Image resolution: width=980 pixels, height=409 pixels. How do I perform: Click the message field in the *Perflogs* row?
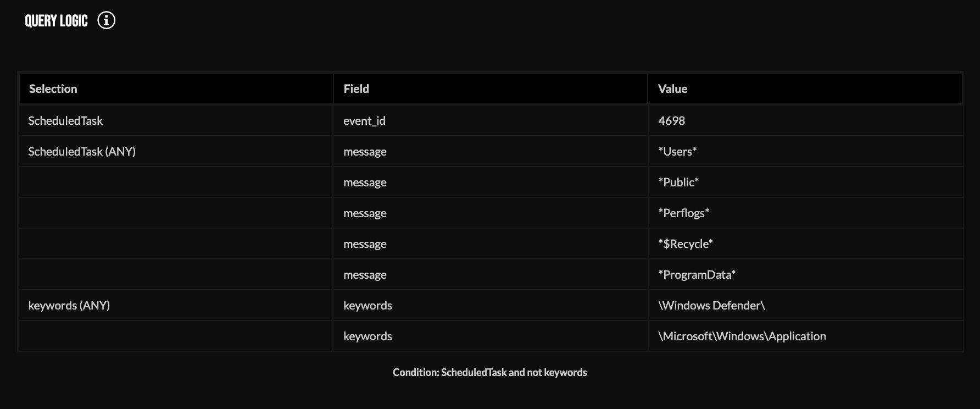(365, 213)
